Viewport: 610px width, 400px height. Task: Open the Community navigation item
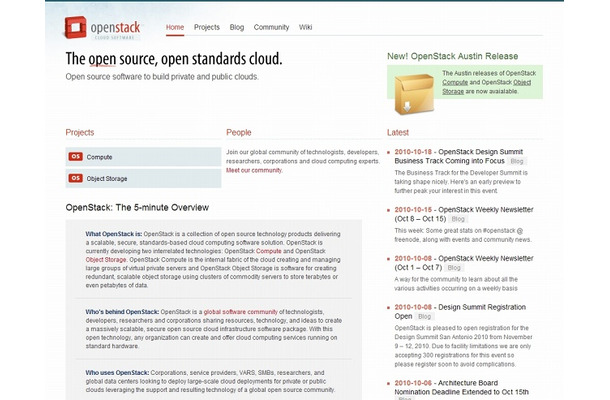[271, 27]
